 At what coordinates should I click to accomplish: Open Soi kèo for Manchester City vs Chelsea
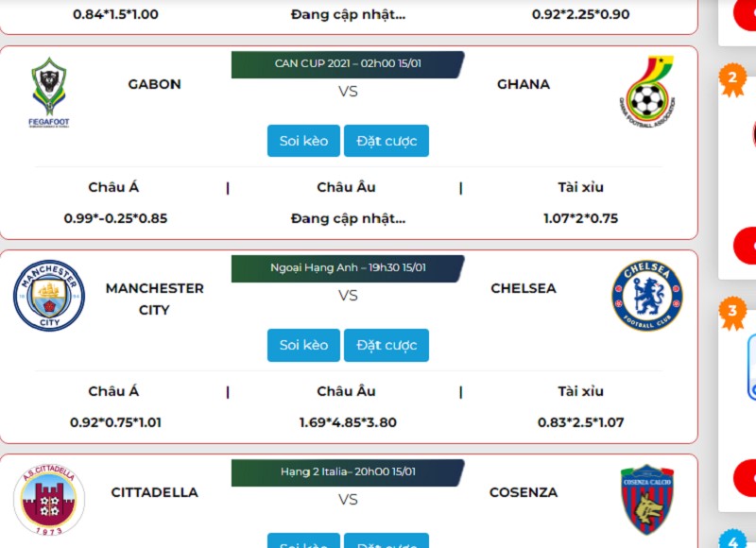pyautogui.click(x=303, y=345)
